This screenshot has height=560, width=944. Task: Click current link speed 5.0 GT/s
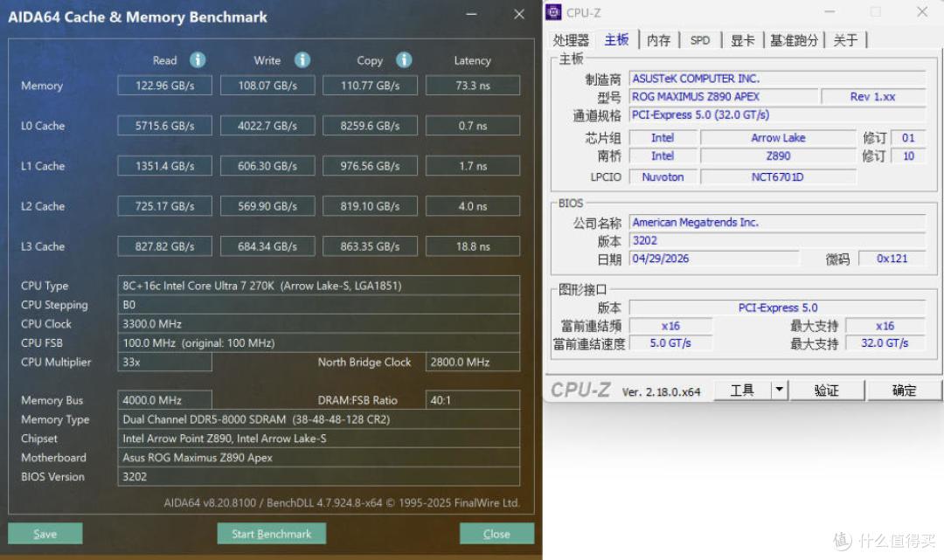click(x=670, y=342)
